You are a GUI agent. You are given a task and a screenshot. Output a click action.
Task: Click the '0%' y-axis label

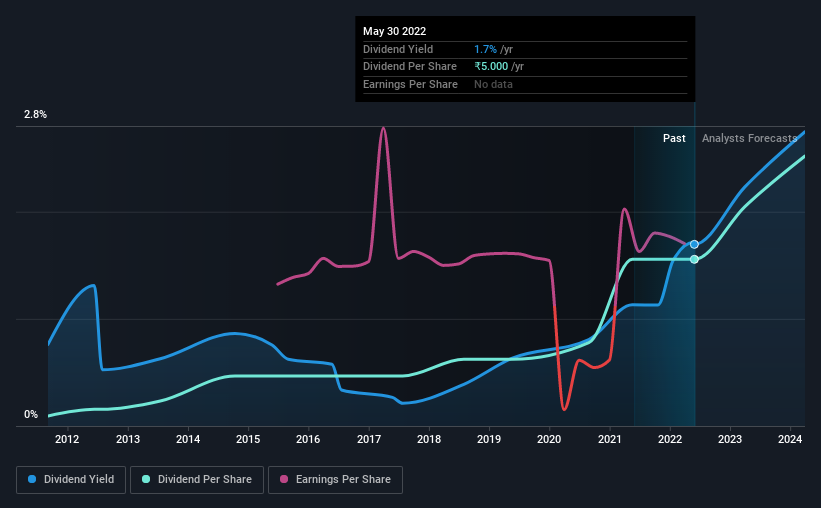pos(31,414)
